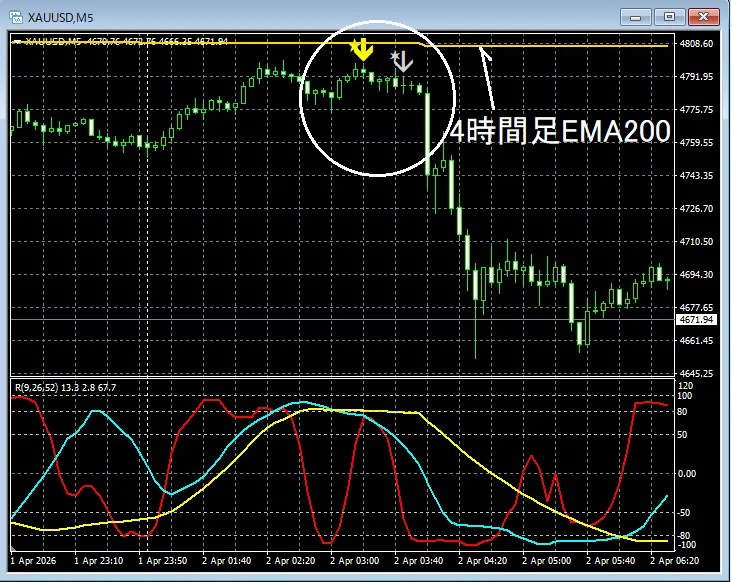Click the 4710.50 price scale label

(x=696, y=242)
